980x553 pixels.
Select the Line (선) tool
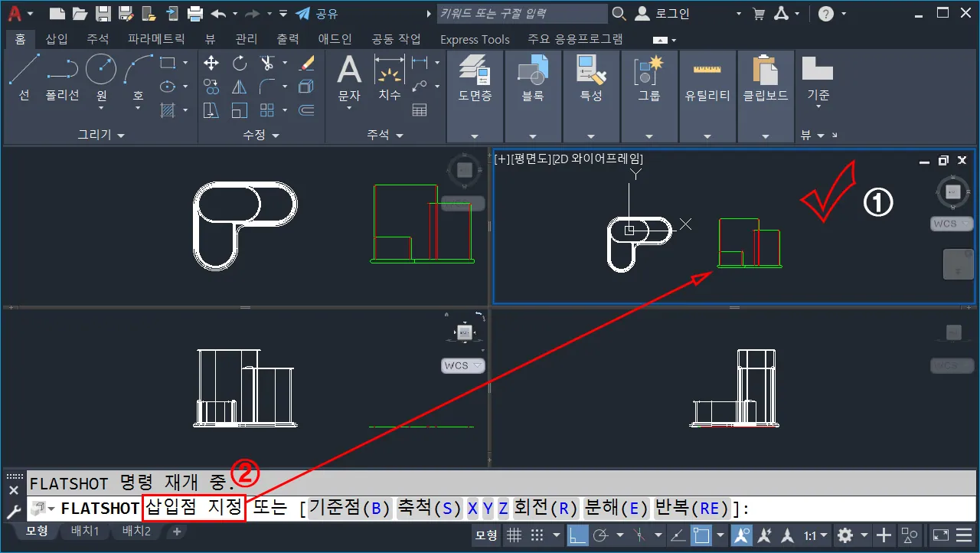coord(24,78)
